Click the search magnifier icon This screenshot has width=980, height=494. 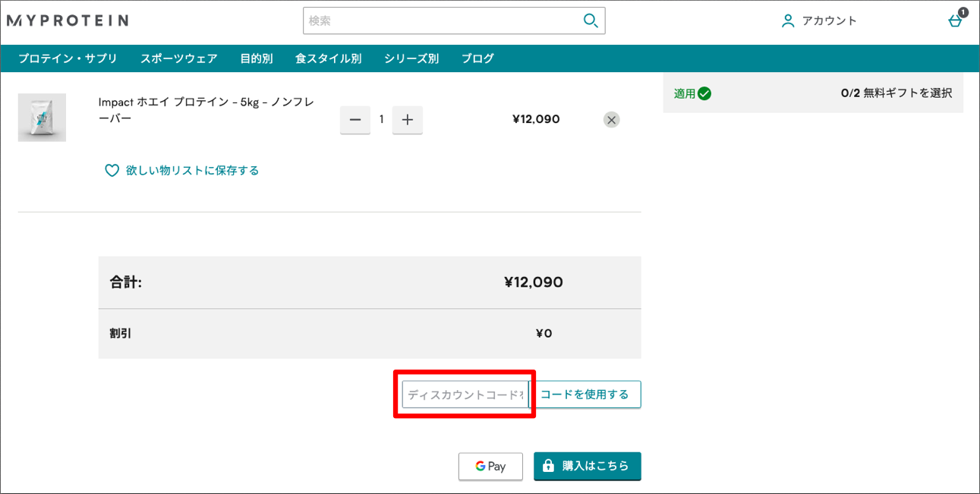pyautogui.click(x=591, y=20)
